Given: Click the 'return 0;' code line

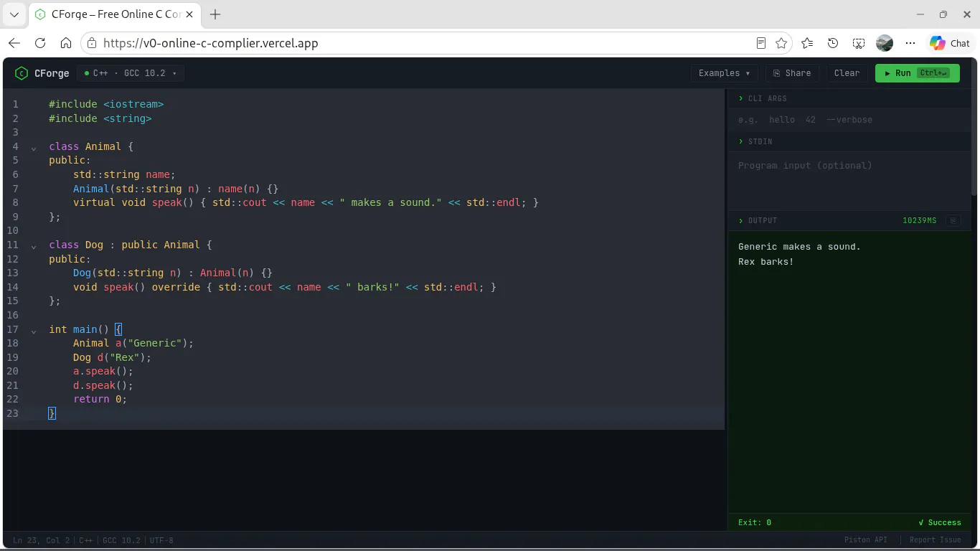Looking at the screenshot, I should [100, 400].
